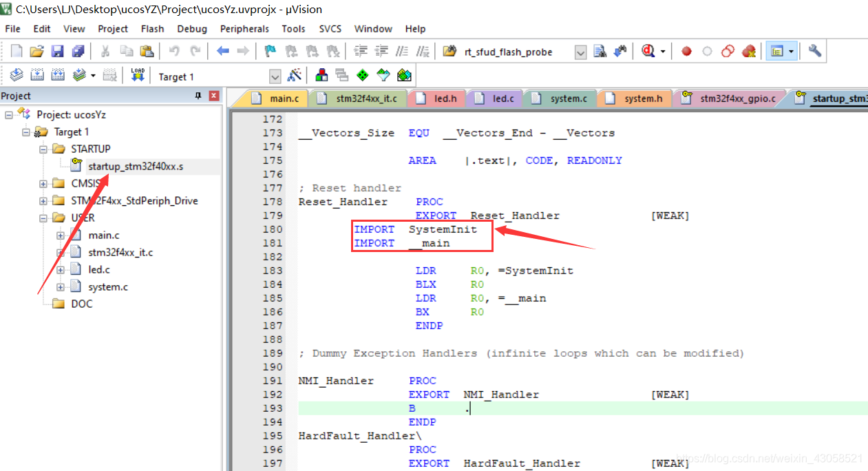Create a new file with New icon
The height and width of the screenshot is (471, 868).
pyautogui.click(x=17, y=51)
